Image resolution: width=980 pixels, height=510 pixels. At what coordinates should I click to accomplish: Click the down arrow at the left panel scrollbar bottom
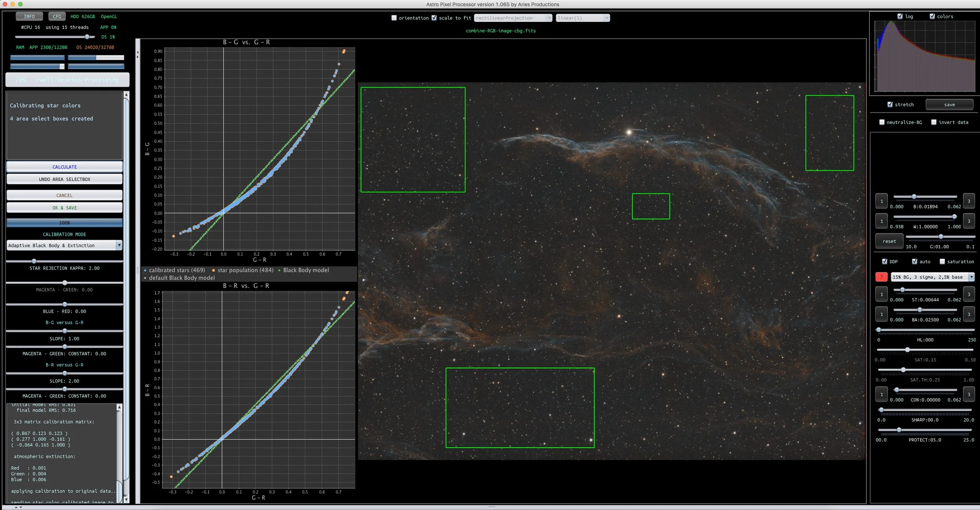click(126, 499)
